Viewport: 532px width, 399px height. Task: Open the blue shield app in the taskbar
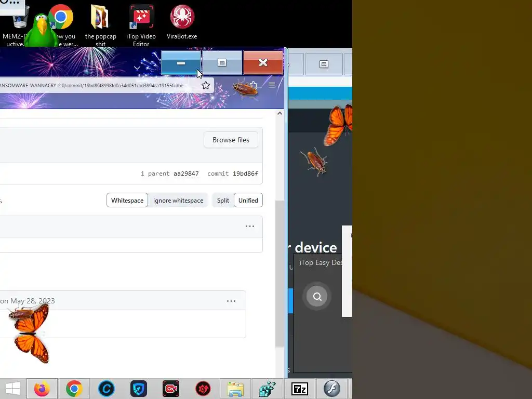[x=138, y=389]
